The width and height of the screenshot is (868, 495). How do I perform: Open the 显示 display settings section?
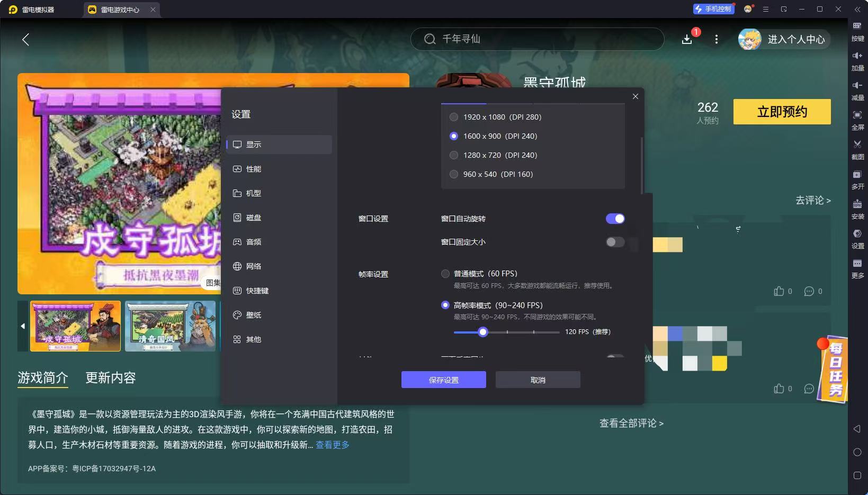[x=279, y=145]
